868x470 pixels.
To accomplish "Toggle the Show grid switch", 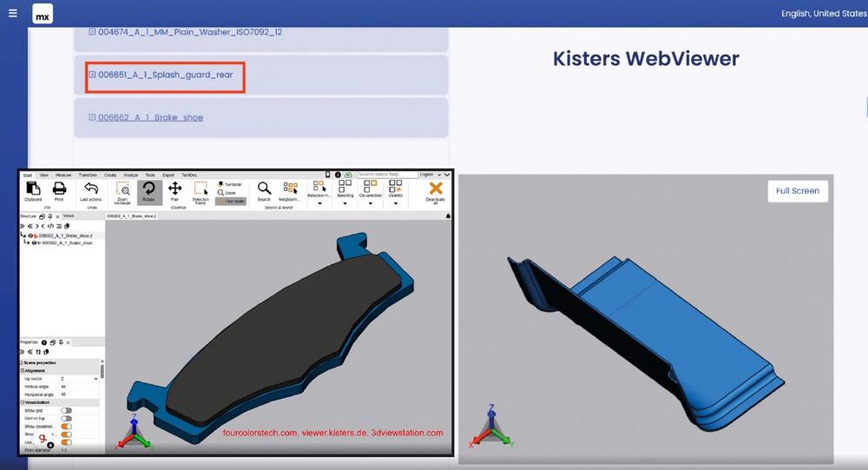I will pyautogui.click(x=67, y=411).
